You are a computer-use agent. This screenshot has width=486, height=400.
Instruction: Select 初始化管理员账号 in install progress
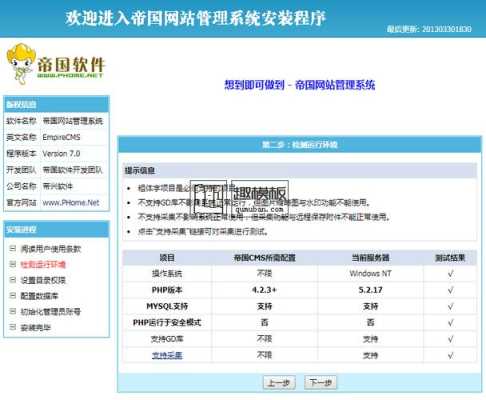click(51, 312)
